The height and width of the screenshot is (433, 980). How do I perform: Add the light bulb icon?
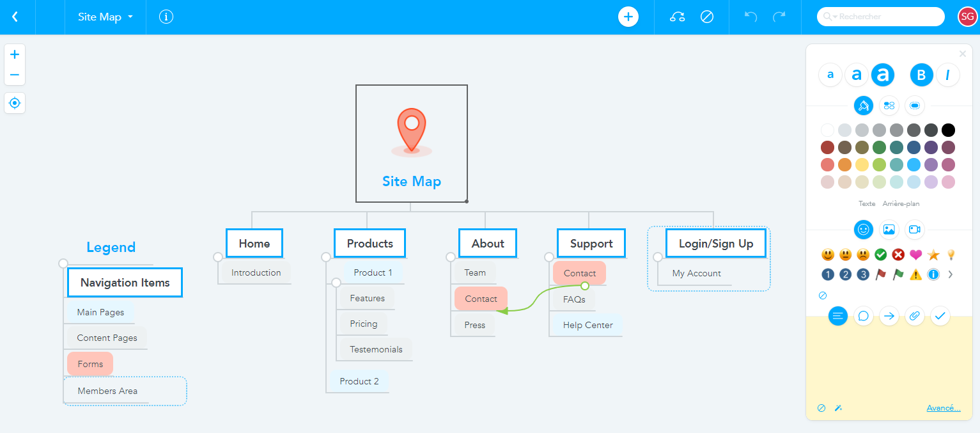click(951, 255)
